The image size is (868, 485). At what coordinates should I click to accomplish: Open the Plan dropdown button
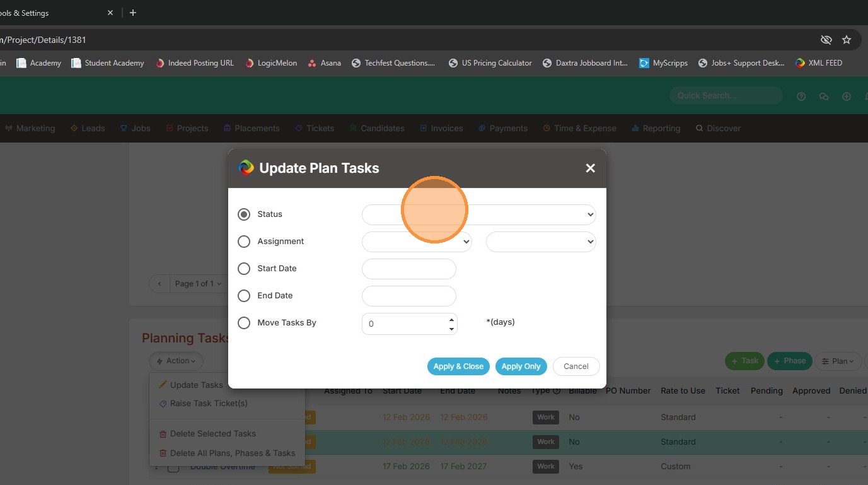tap(838, 361)
